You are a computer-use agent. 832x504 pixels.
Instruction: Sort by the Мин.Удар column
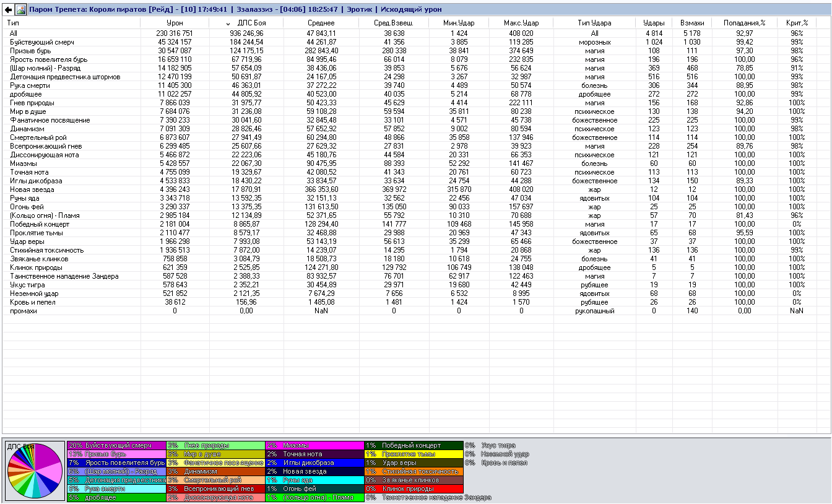coord(459,23)
